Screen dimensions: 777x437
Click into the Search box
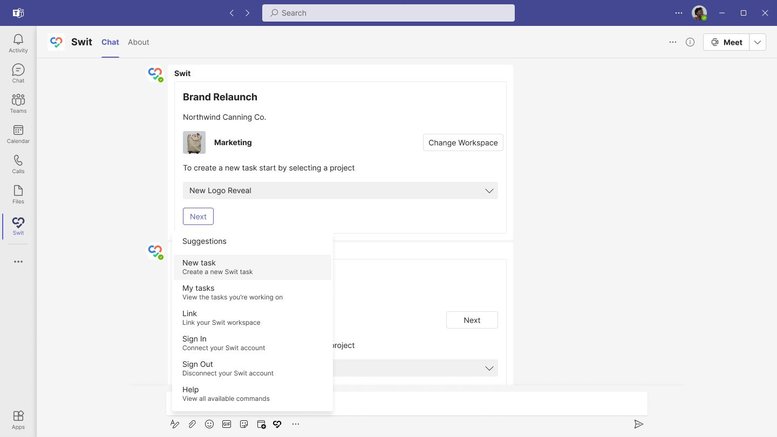coord(388,13)
